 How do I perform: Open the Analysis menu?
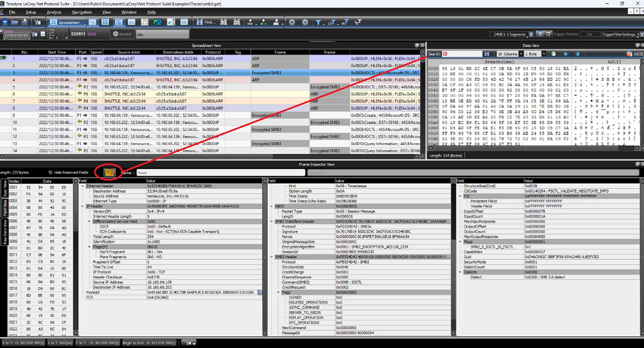tap(54, 12)
